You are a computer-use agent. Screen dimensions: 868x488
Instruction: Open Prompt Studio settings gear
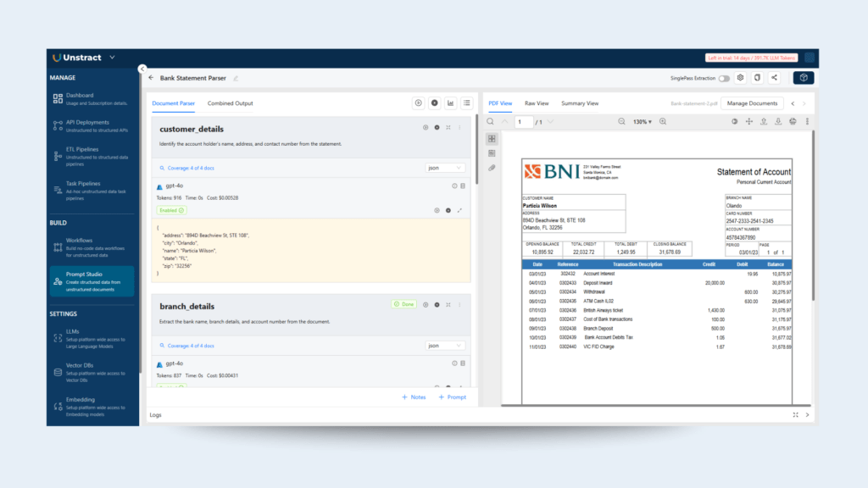tap(740, 78)
